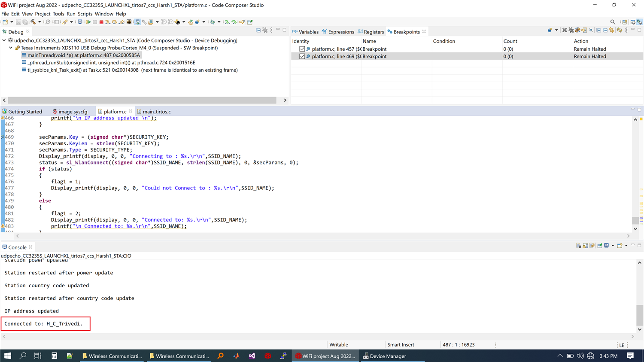644x362 pixels.
Task: Open the Debug bug icon dropdown arrow
Action: tap(219, 22)
